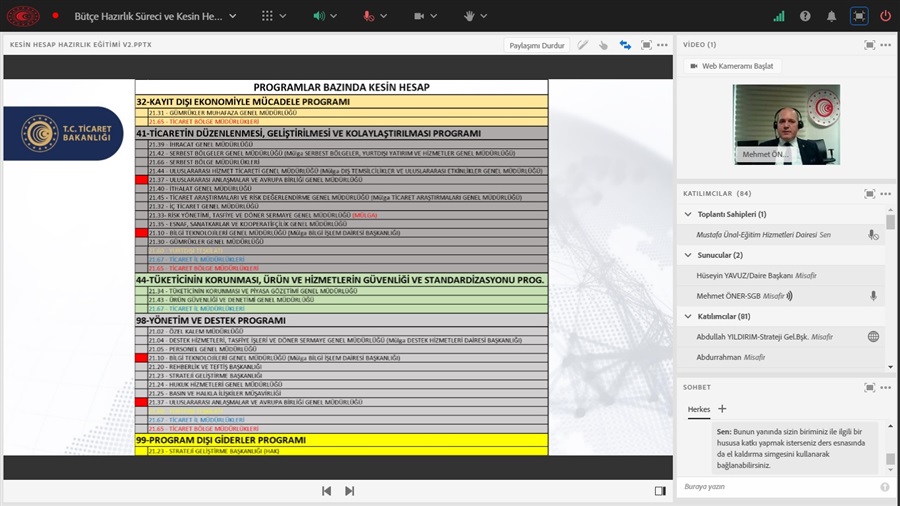Switch to the Herkes chat tab

[x=699, y=409]
